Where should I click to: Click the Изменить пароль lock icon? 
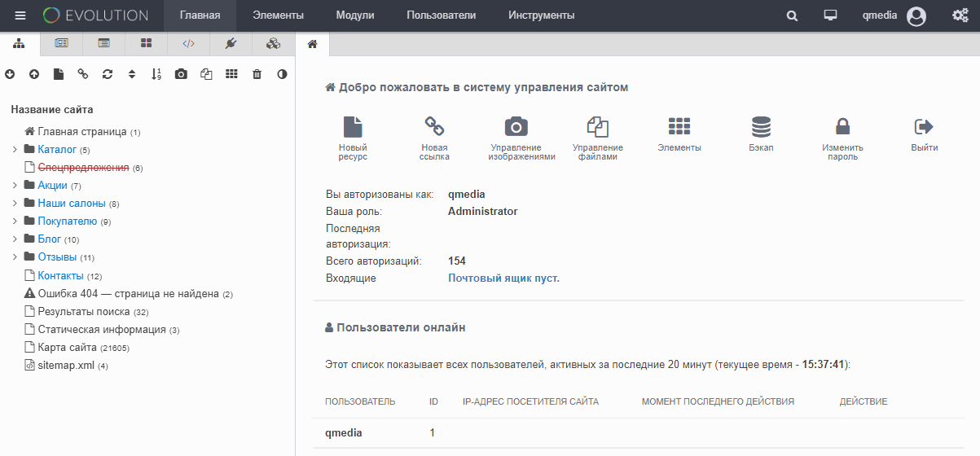point(842,127)
